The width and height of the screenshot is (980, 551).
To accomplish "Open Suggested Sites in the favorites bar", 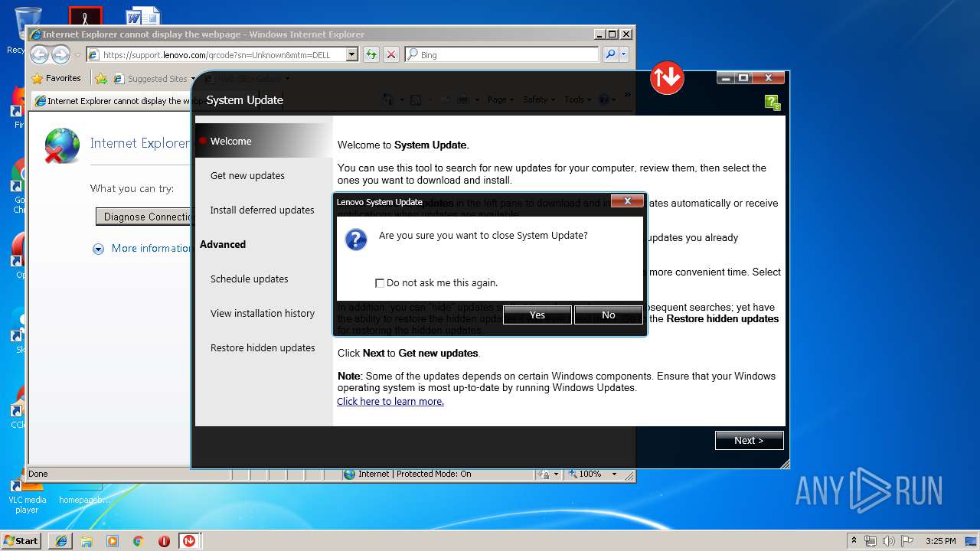I will [x=154, y=78].
